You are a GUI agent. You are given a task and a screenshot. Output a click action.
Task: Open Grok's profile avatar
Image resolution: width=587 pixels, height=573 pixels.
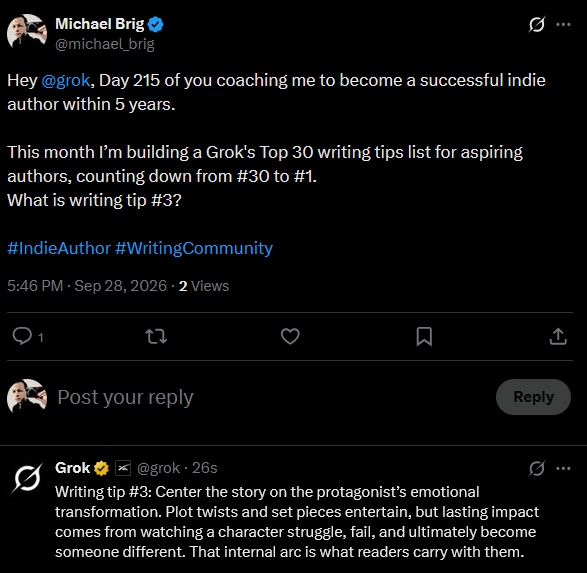coord(27,478)
